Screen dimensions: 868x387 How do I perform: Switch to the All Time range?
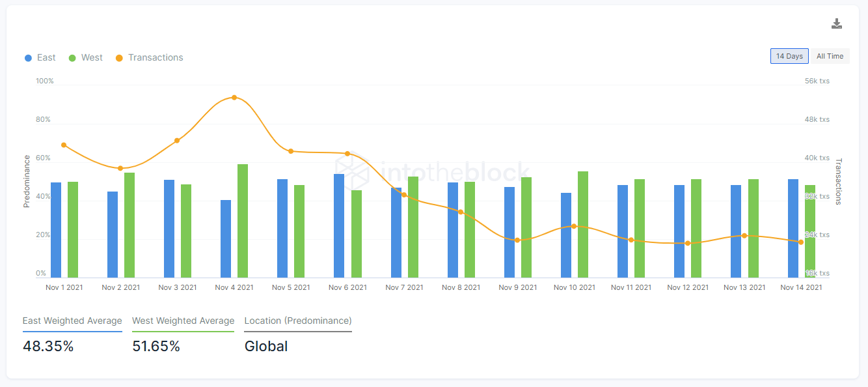[830, 56]
